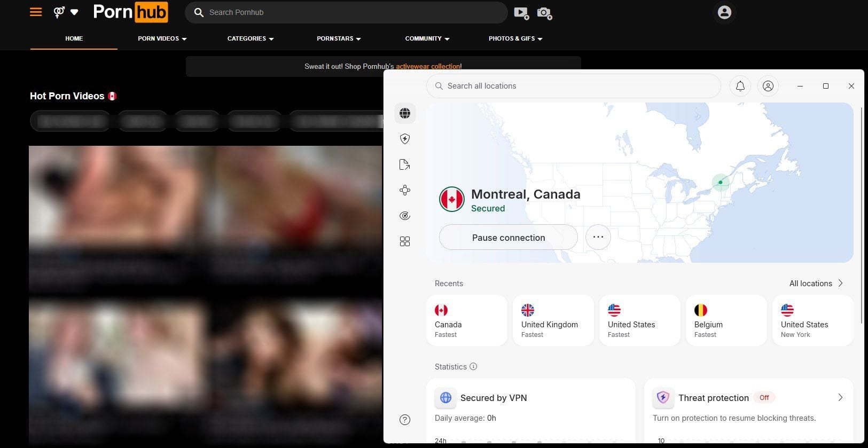868x448 pixels.
Task: Connect to recent United Kingdom Fastest
Action: (553, 320)
